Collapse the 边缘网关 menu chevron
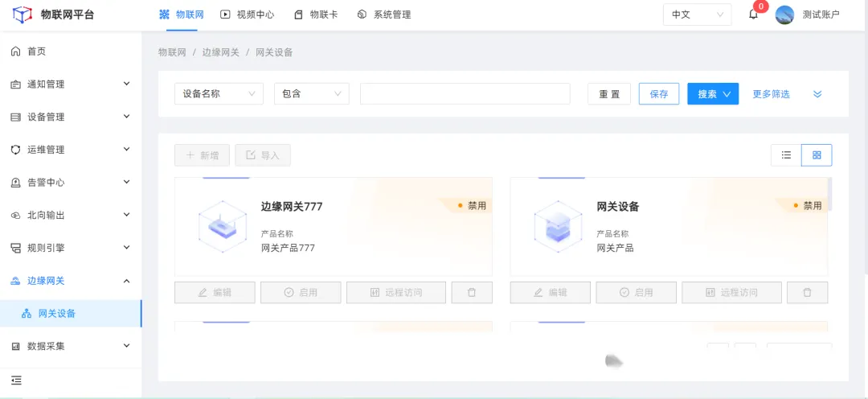The image size is (868, 399). [x=127, y=281]
